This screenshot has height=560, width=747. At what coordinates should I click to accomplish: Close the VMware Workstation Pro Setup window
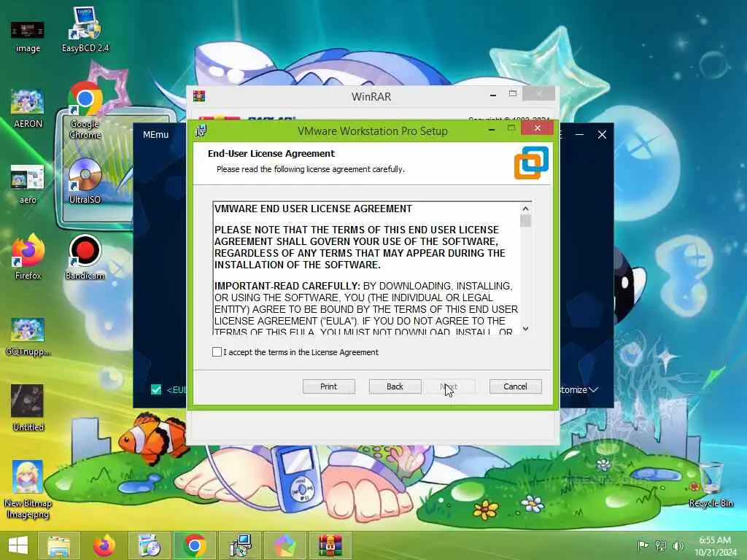(538, 128)
